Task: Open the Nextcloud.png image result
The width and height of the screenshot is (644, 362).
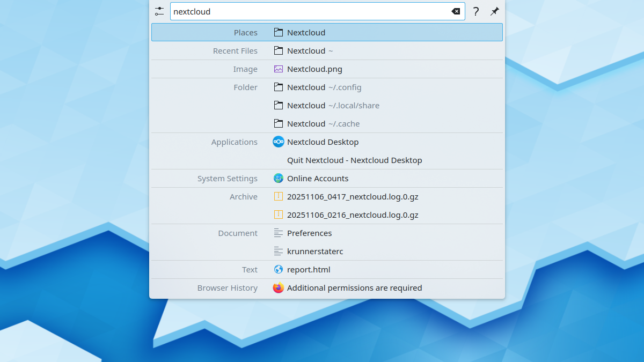Action: 315,69
